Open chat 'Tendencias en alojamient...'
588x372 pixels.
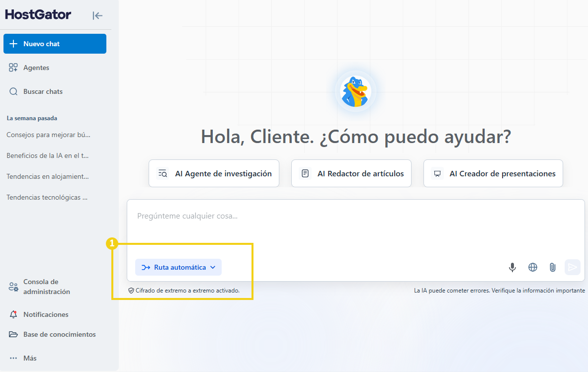point(48,176)
